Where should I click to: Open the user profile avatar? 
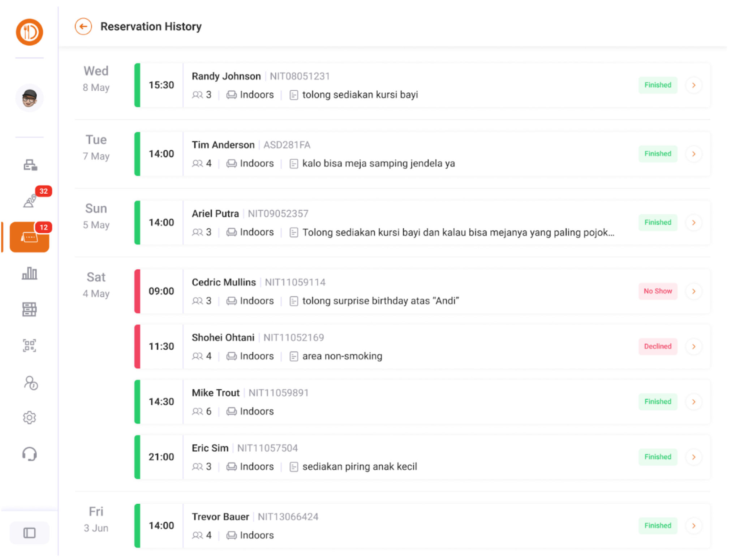click(29, 98)
